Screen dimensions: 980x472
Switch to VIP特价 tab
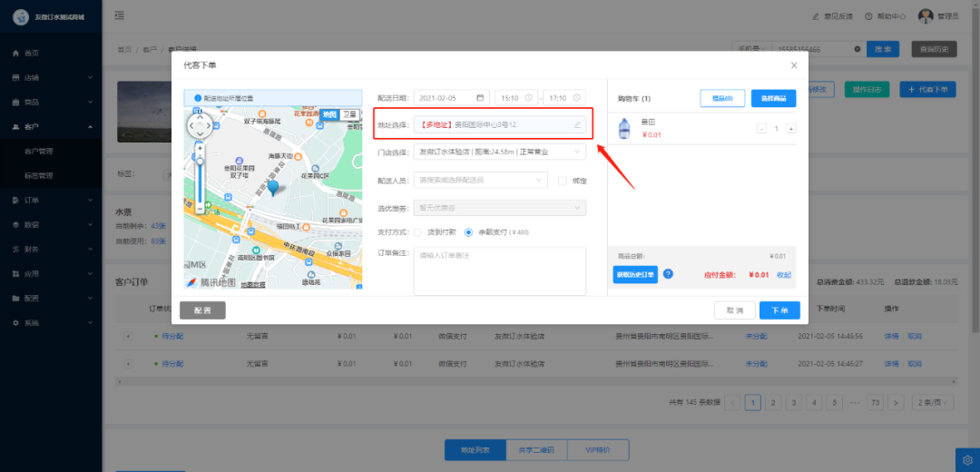[x=598, y=450]
